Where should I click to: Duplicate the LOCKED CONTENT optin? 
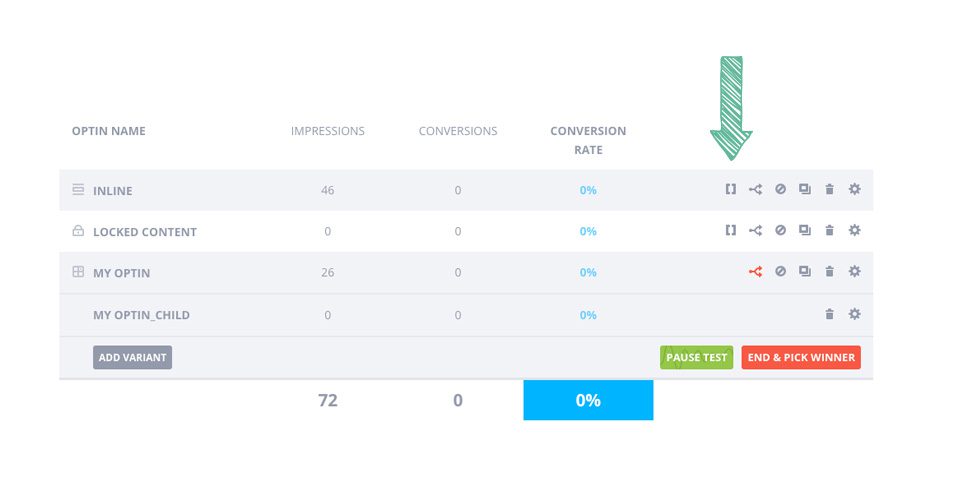(805, 231)
